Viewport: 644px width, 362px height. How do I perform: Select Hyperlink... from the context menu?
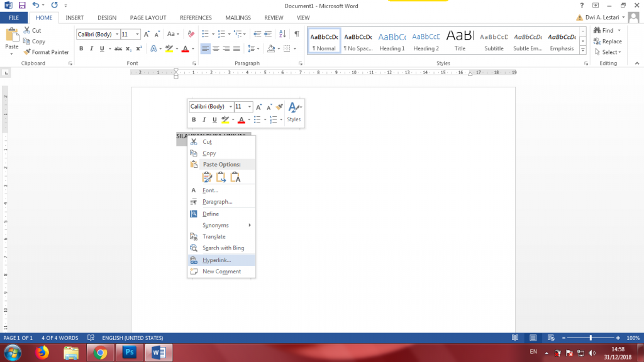pos(216,260)
